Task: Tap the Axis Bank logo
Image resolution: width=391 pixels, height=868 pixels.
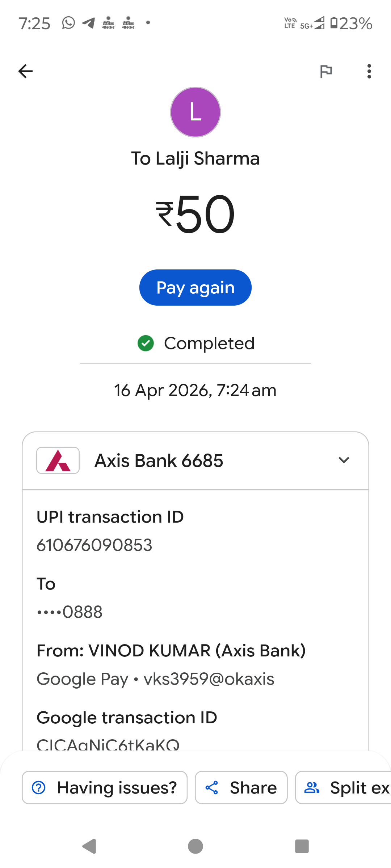Action: [x=58, y=460]
